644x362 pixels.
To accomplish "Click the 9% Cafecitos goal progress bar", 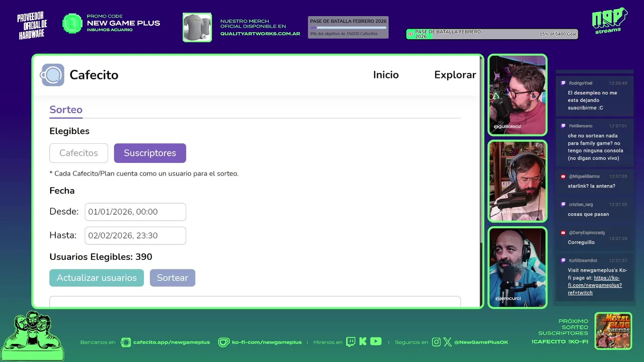I will (x=348, y=28).
